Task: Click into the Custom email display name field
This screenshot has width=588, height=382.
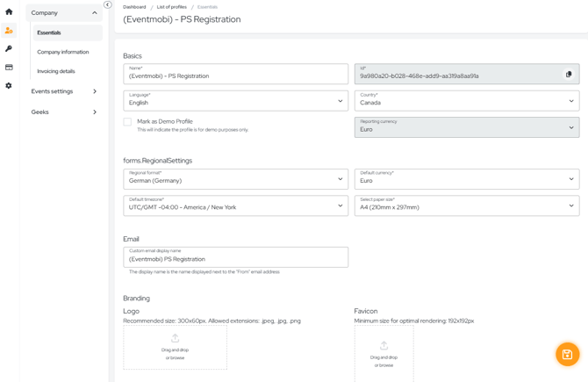Action: 235,257
